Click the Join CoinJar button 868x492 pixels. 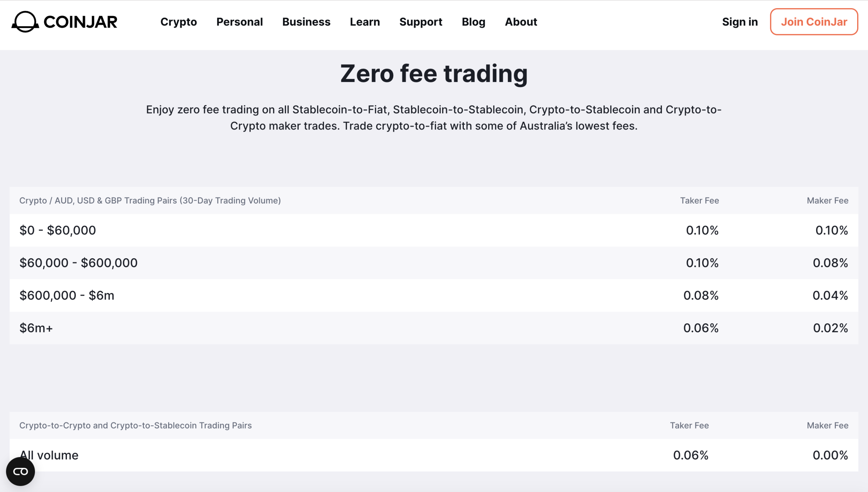pos(814,22)
